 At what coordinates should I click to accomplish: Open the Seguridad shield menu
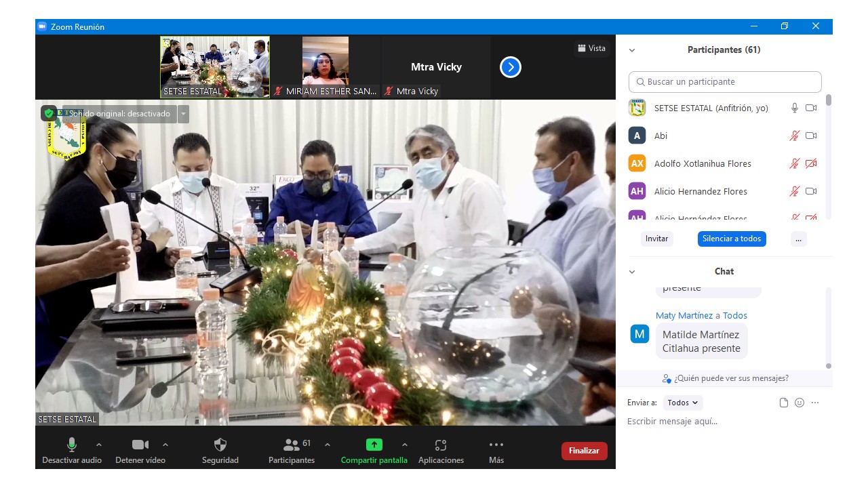coord(220,451)
